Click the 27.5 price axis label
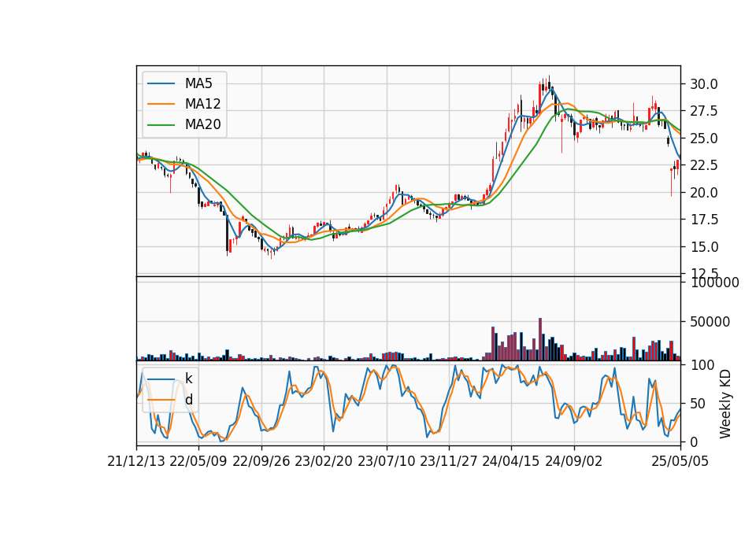Viewport: 756px width, 543px height. [x=704, y=111]
